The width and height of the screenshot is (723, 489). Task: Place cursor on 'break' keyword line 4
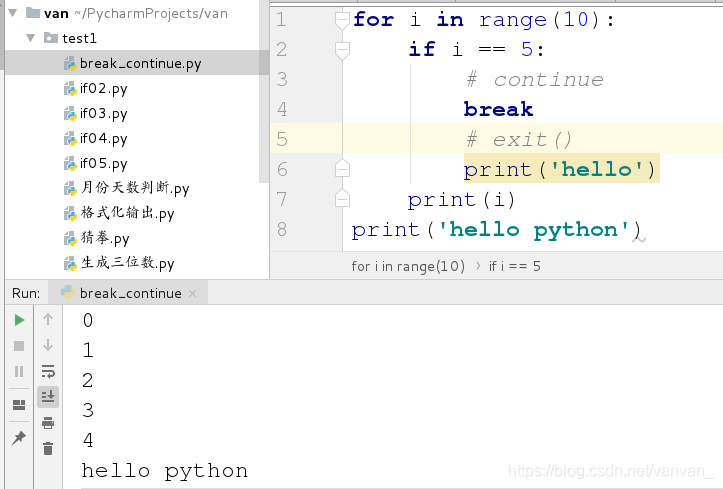(x=498, y=109)
